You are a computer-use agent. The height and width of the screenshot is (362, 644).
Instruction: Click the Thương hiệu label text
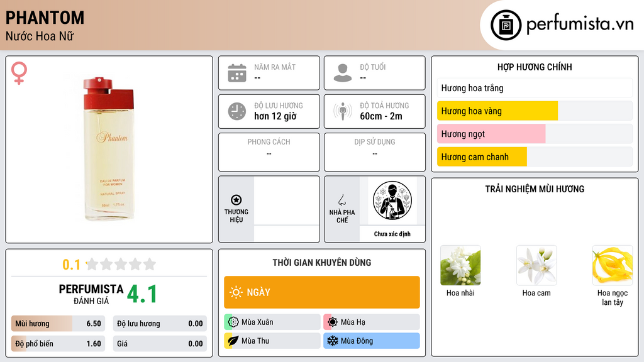tap(236, 216)
